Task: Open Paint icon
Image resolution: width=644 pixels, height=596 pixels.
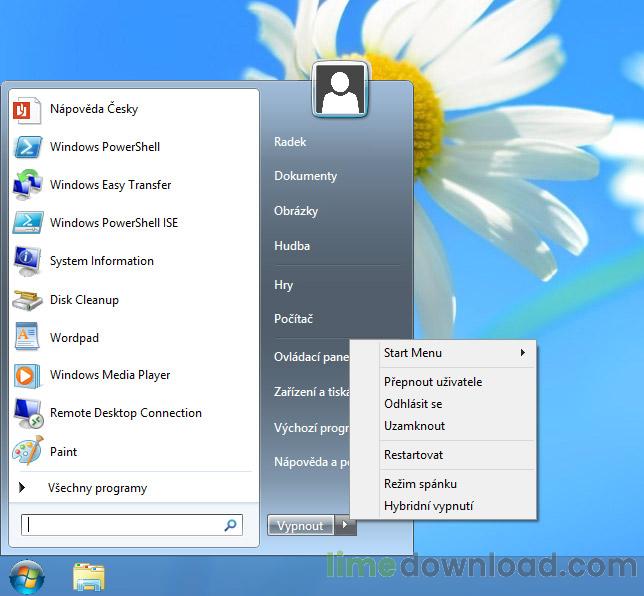Action: [x=27, y=452]
